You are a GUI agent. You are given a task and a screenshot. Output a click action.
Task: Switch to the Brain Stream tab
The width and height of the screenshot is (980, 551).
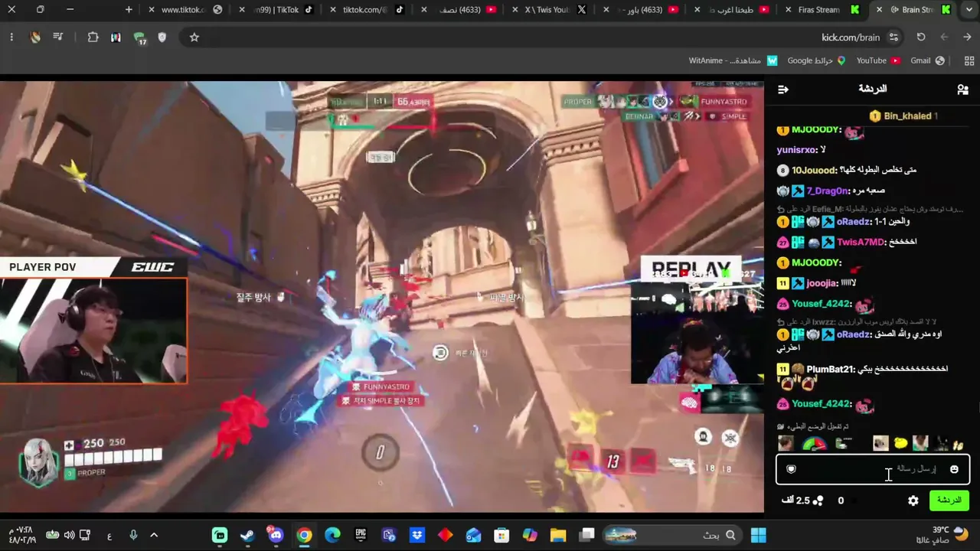click(913, 10)
